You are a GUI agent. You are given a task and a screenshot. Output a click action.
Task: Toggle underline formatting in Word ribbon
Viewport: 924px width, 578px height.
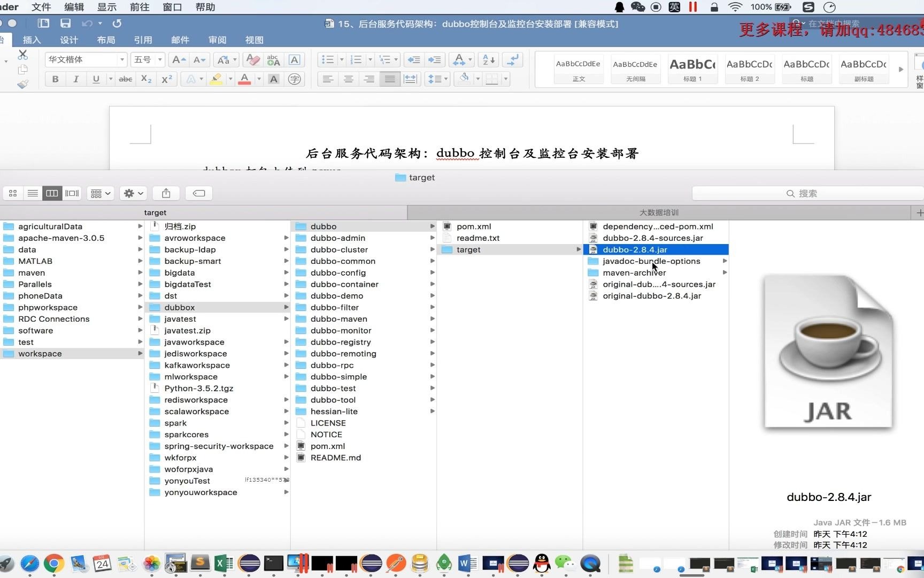coord(96,79)
